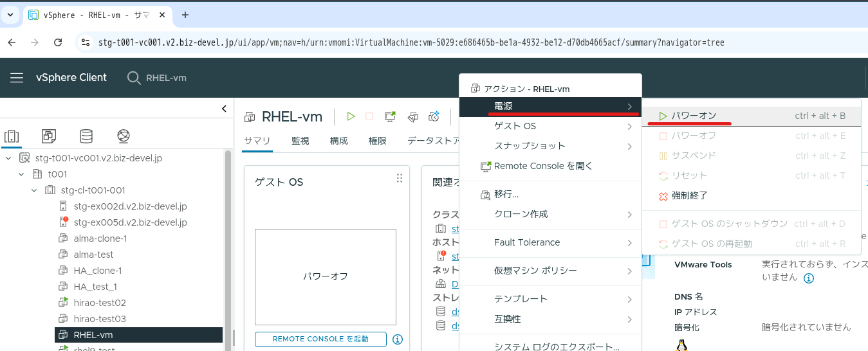Screen dimensions: 868x351
Task: Select Remote Console を開く menu entry
Action: coord(551,166)
